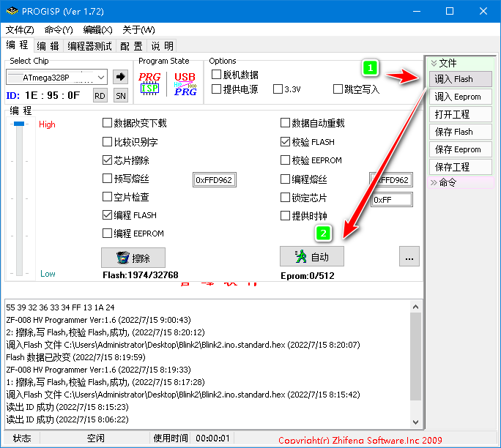Click the arrow icon next to chip selector

tap(120, 77)
